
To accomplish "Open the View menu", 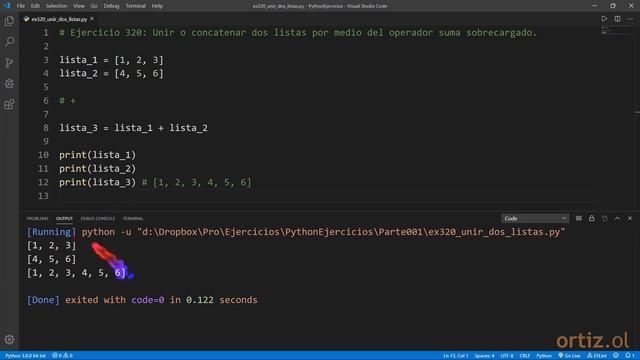I will [x=79, y=6].
